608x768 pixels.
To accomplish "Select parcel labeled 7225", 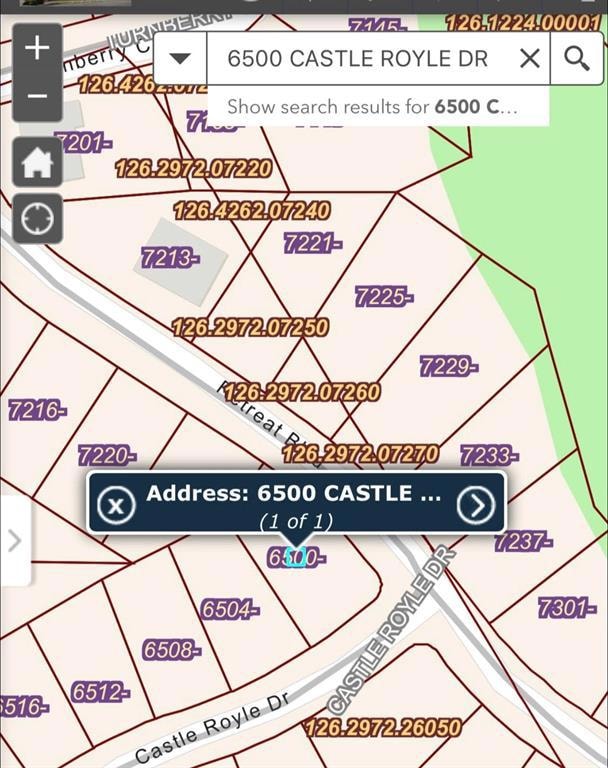I will (384, 296).
